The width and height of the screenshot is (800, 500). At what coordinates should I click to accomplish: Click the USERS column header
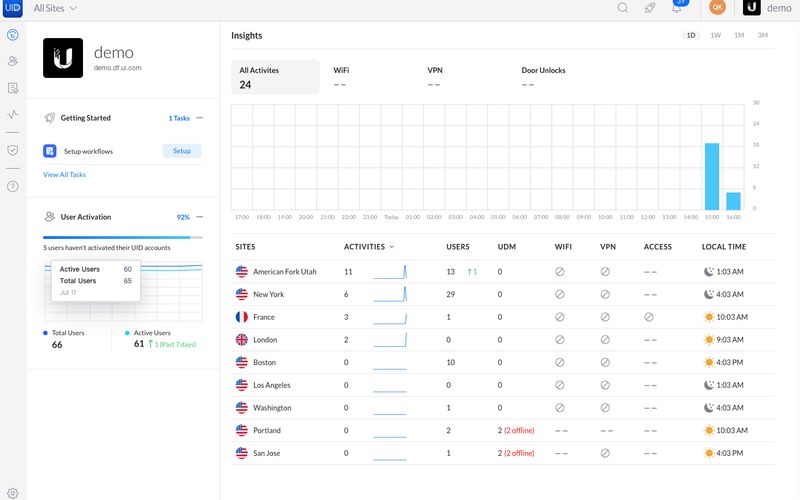coord(458,246)
